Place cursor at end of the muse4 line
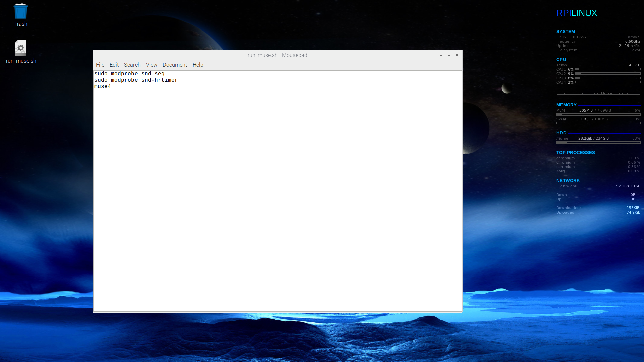 [x=111, y=86]
